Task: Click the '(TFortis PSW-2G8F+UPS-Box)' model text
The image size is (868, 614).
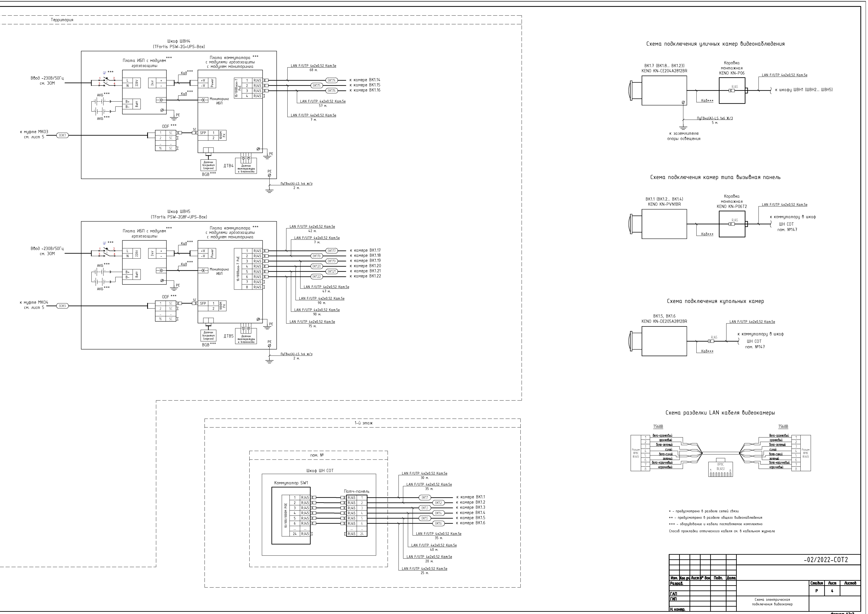Action: tap(179, 217)
